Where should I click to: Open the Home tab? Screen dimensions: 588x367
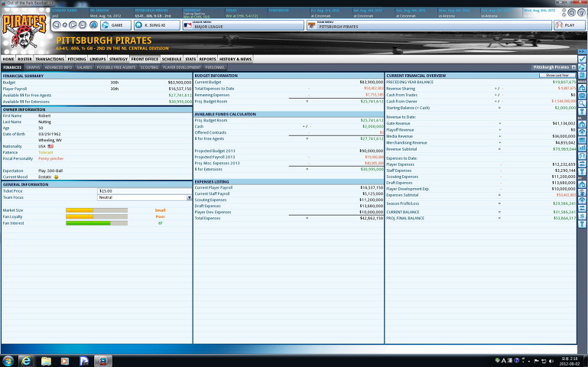pyautogui.click(x=8, y=59)
